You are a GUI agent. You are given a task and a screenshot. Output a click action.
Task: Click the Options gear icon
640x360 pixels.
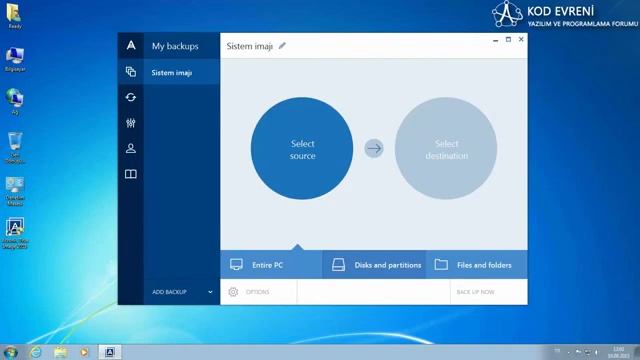233,292
